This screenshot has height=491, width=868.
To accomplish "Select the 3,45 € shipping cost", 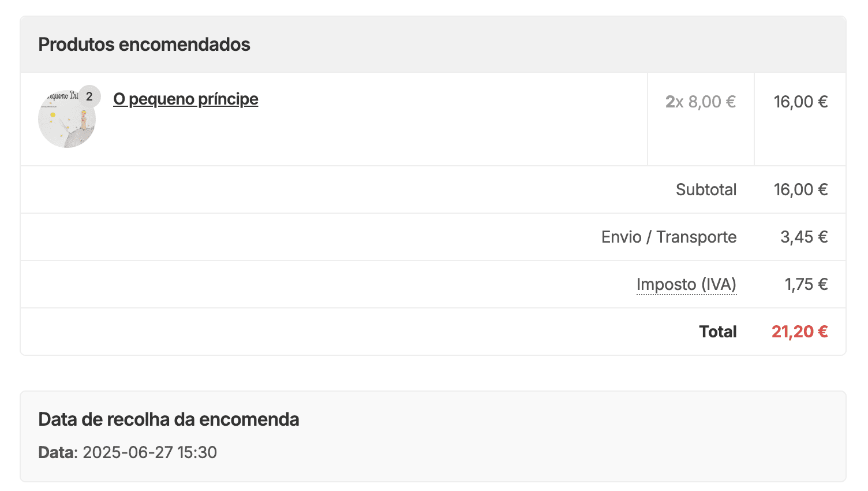I will tap(804, 237).
